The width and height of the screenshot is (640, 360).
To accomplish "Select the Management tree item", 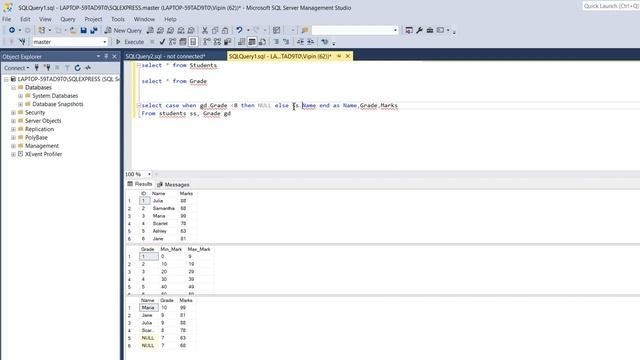I will click(x=42, y=146).
